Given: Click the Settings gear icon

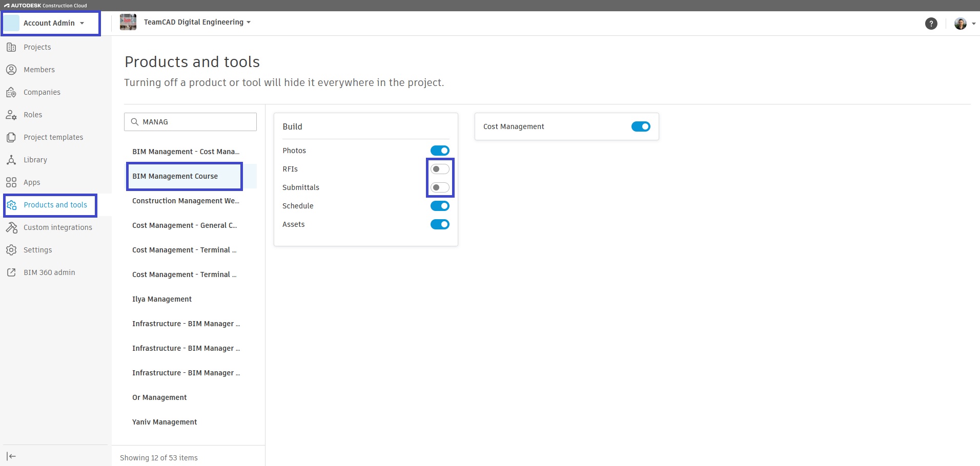Looking at the screenshot, I should pos(11,250).
